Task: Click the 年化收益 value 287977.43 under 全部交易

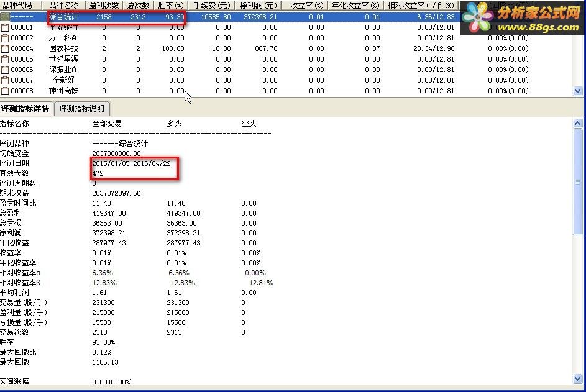Action: click(x=109, y=243)
